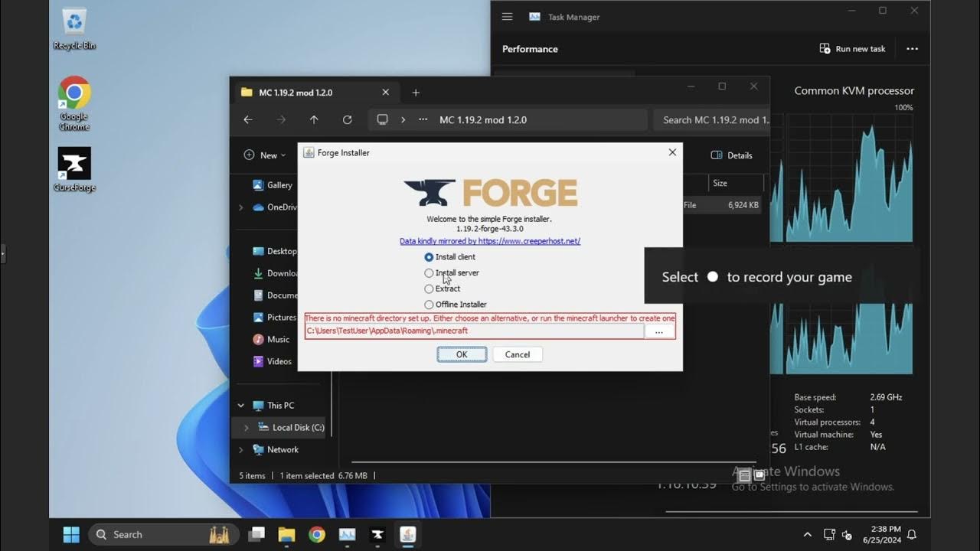Click the browse (...) directory button
Screen dimensions: 980x551
[659, 331]
